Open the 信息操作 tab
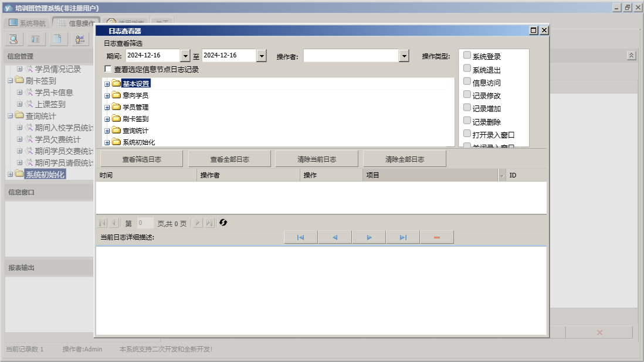The width and height of the screenshot is (644, 362). [x=76, y=22]
